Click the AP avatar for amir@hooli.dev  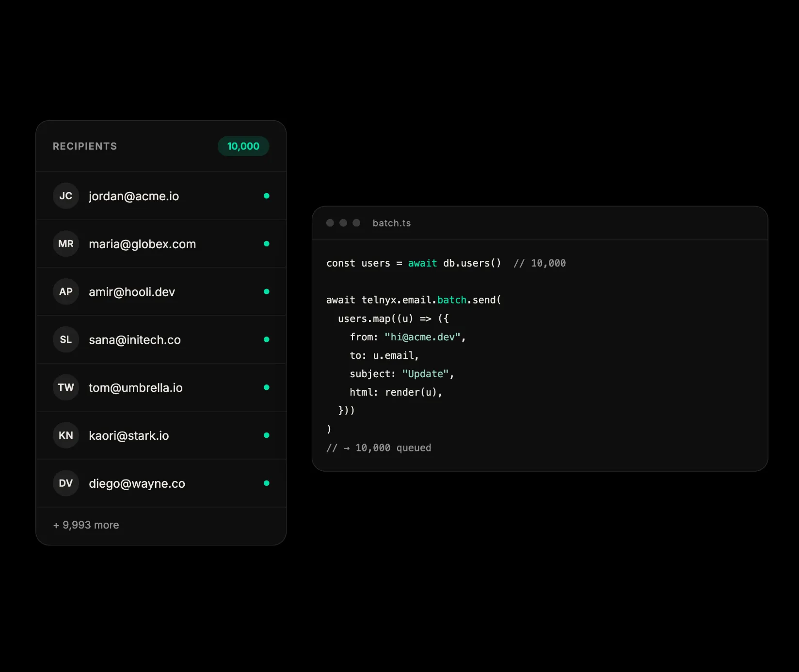tap(66, 292)
